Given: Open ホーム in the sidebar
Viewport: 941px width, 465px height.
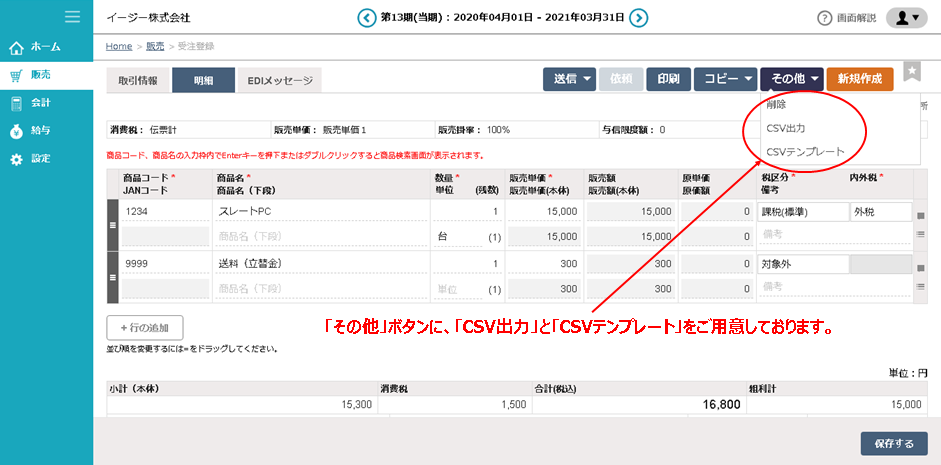Looking at the screenshot, I should pos(46,47).
